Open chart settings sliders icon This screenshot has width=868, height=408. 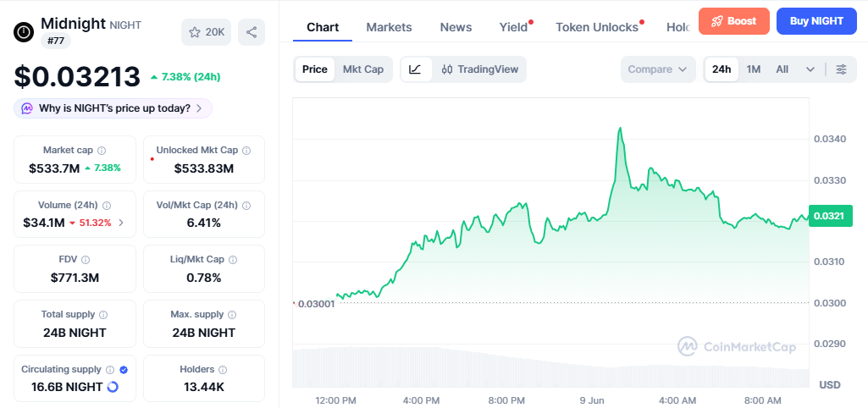(842, 69)
